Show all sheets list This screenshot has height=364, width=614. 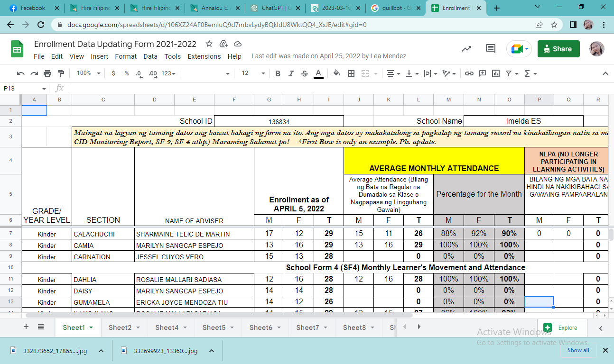41,327
